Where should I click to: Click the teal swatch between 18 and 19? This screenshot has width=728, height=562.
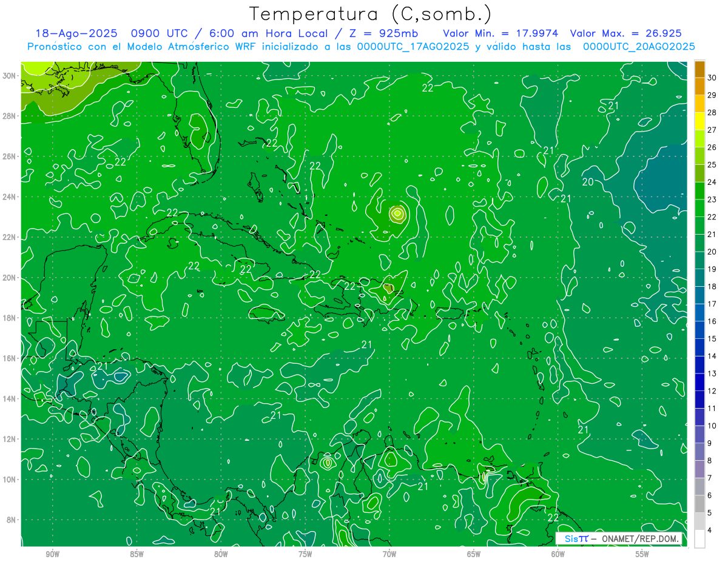coord(699,278)
